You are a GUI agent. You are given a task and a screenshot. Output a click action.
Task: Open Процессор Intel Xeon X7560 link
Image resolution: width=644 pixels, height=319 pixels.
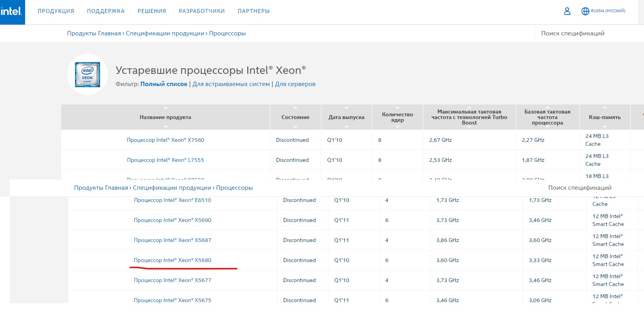(165, 140)
